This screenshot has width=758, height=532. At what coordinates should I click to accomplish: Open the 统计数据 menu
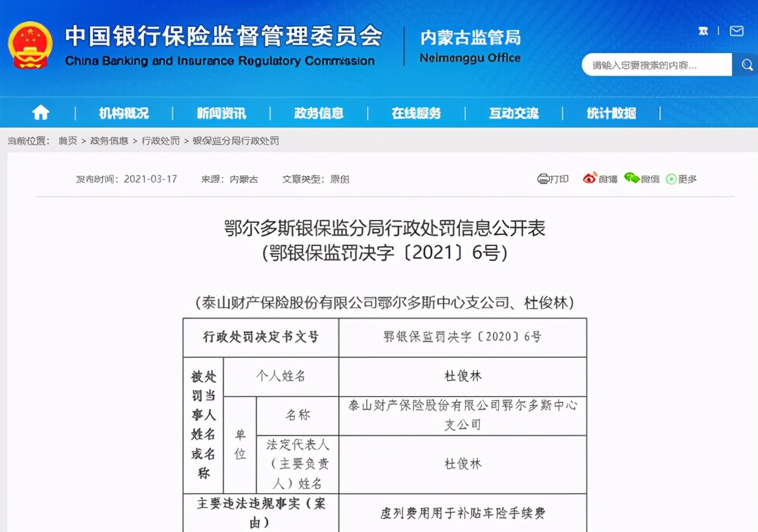pos(611,112)
